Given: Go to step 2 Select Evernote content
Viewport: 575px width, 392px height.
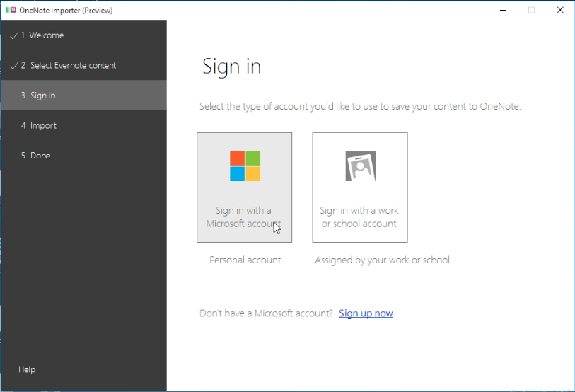Looking at the screenshot, I should [83, 65].
